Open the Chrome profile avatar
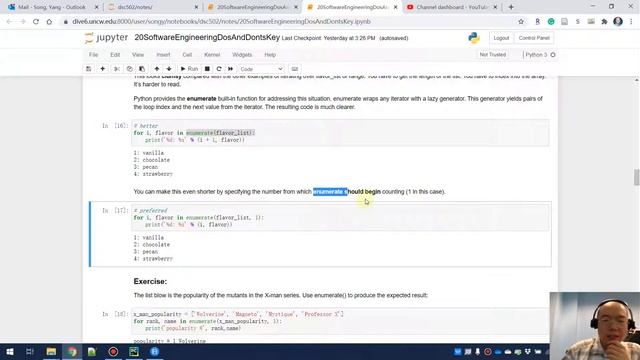Image resolution: width=640 pixels, height=360 pixels. click(x=618, y=22)
